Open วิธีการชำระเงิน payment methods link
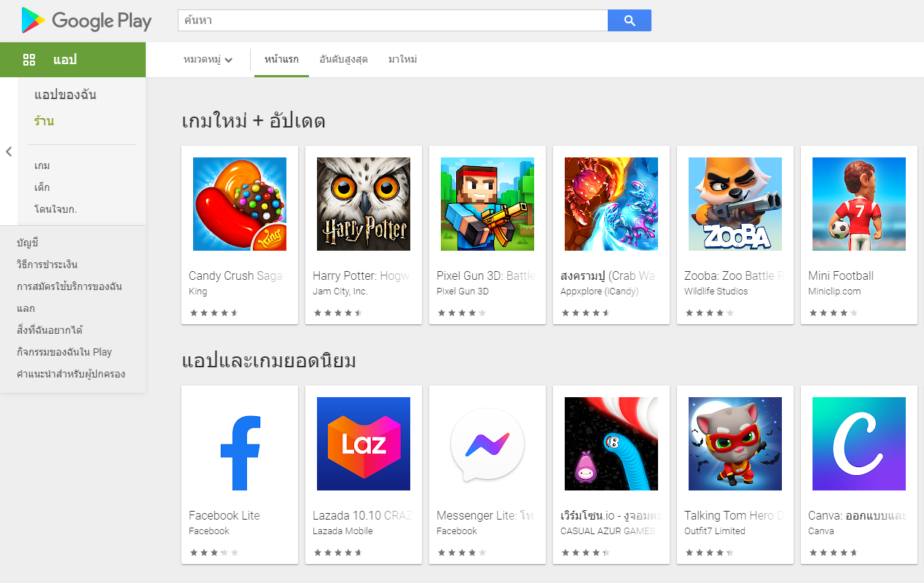Viewport: 924px width, 583px height. [x=47, y=265]
